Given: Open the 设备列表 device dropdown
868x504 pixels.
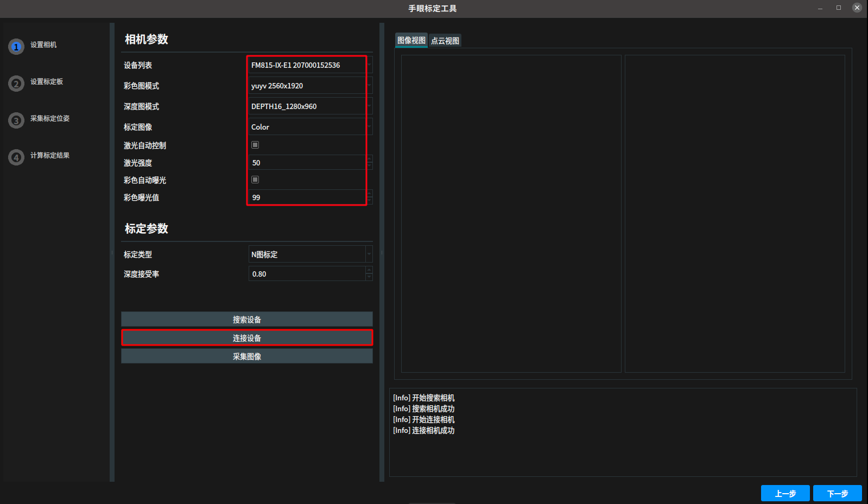Looking at the screenshot, I should click(311, 65).
